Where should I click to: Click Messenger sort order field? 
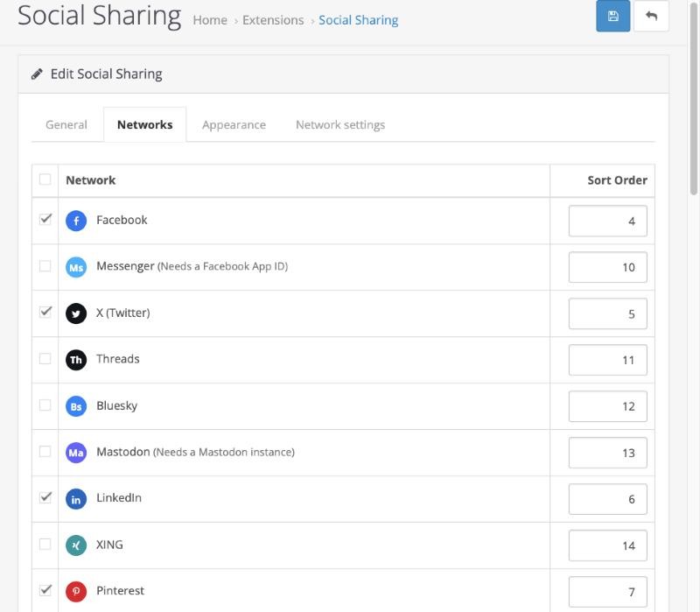click(607, 267)
